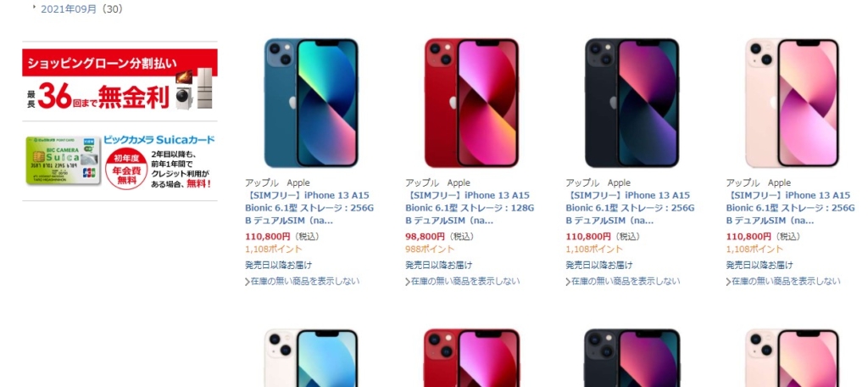Hide out-of-stock items under midnight iPhone
The width and height of the screenshot is (868, 387).
coord(623,282)
